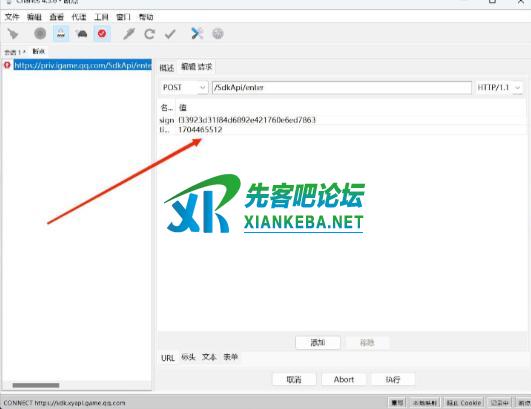Open the 代理 menu in menu bar

(79, 17)
